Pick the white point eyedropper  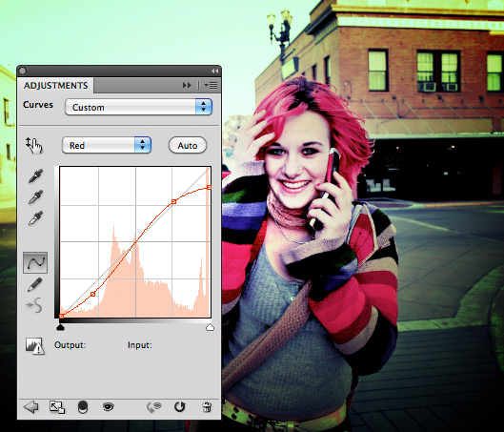(35, 217)
